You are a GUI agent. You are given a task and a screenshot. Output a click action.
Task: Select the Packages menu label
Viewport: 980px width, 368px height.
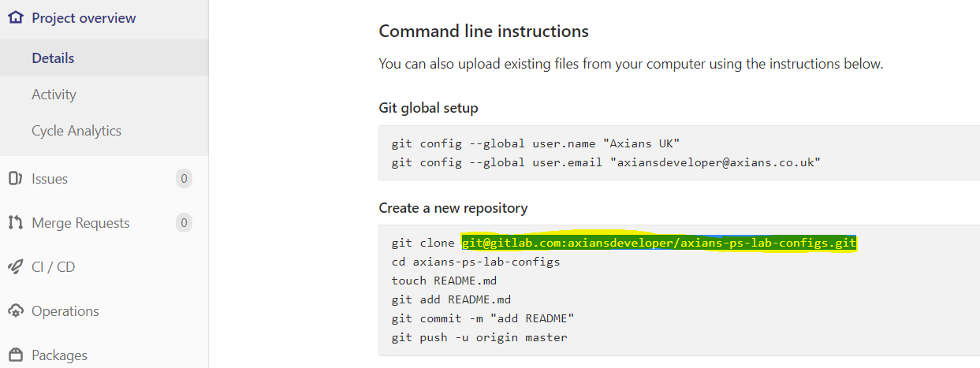(x=59, y=355)
